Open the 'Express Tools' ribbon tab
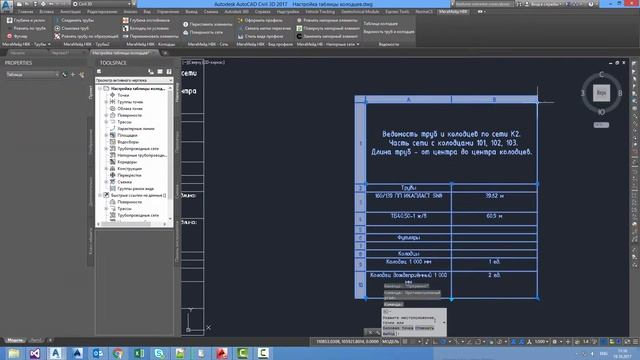The image size is (640, 360). (397, 12)
